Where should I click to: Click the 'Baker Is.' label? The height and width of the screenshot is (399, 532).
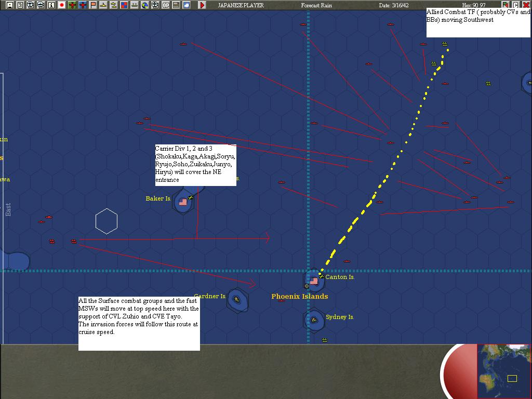(x=158, y=198)
